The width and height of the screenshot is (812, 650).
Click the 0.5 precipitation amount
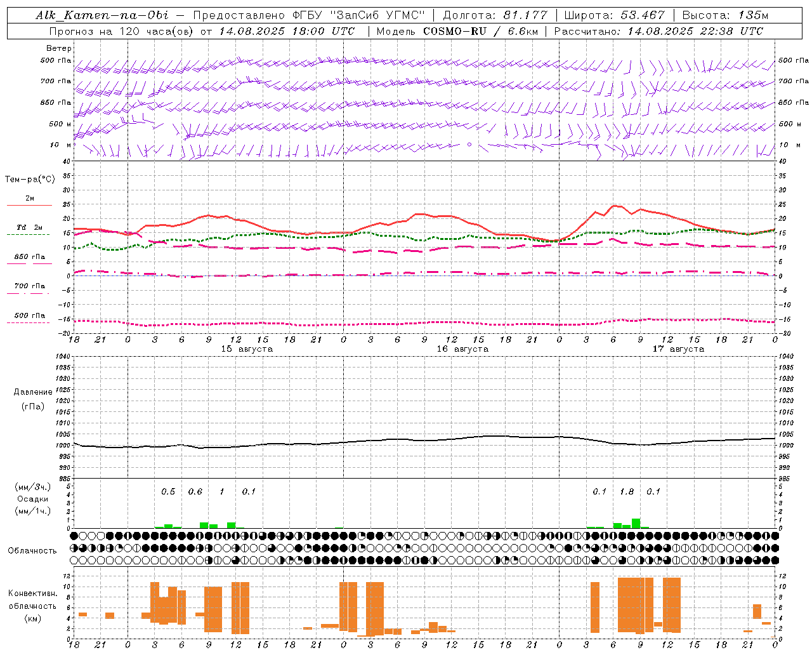(168, 492)
